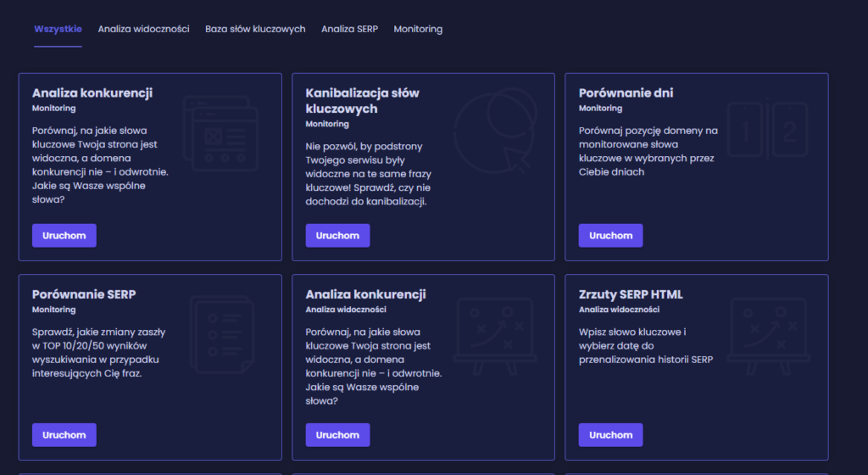The height and width of the screenshot is (475, 868).
Task: Open the Baza słów kluczowych tab
Action: pyautogui.click(x=255, y=29)
